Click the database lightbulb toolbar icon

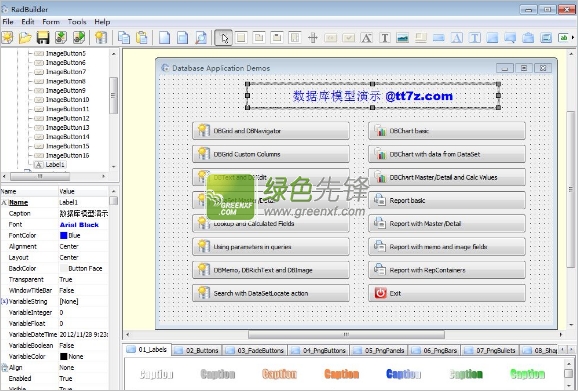click(101, 38)
